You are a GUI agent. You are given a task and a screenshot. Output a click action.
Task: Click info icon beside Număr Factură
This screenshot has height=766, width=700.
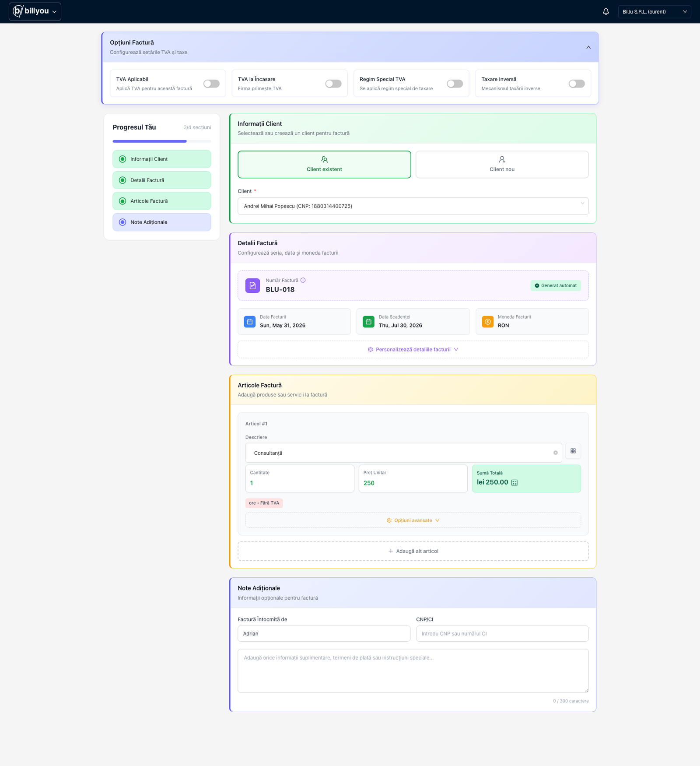[303, 280]
